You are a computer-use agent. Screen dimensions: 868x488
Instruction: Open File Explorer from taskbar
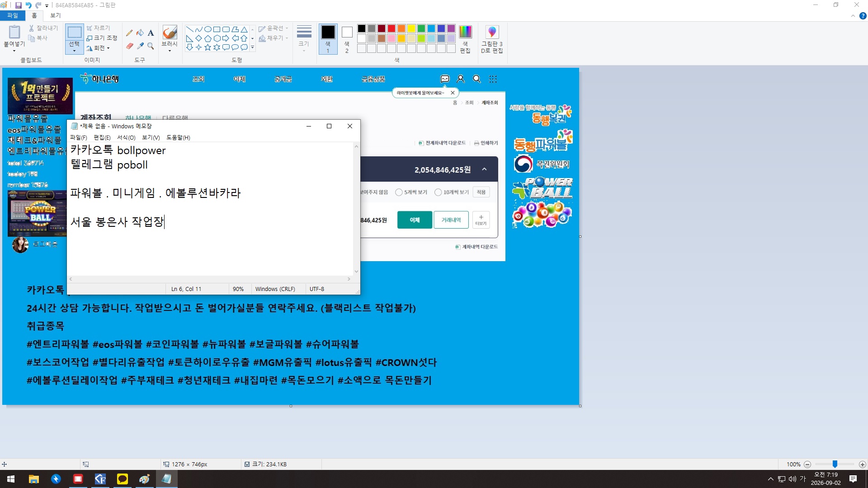click(34, 479)
